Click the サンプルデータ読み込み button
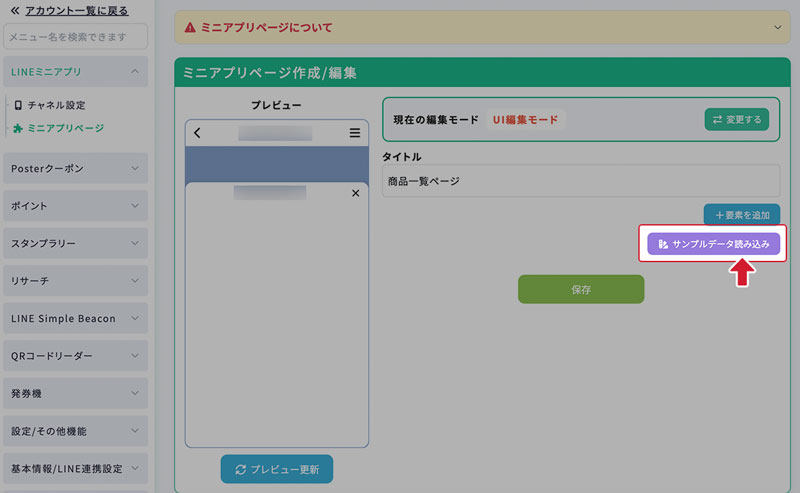The height and width of the screenshot is (493, 800). tap(713, 243)
